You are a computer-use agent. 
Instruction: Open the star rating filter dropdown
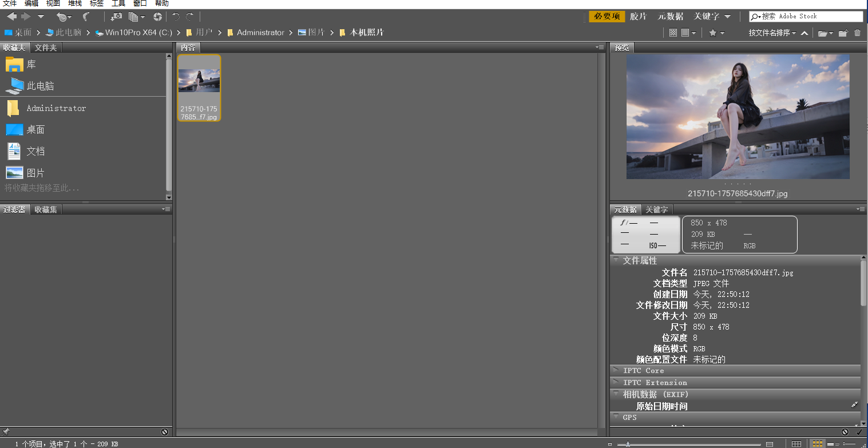[x=722, y=33]
